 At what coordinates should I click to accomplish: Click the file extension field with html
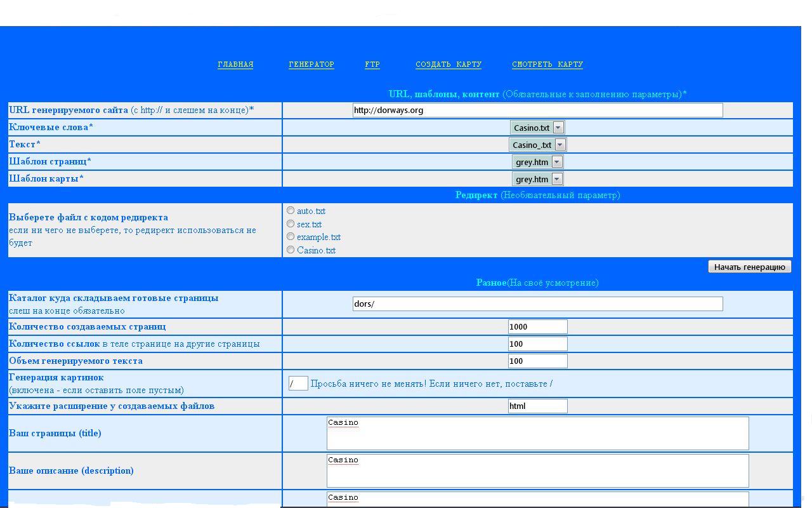click(537, 406)
